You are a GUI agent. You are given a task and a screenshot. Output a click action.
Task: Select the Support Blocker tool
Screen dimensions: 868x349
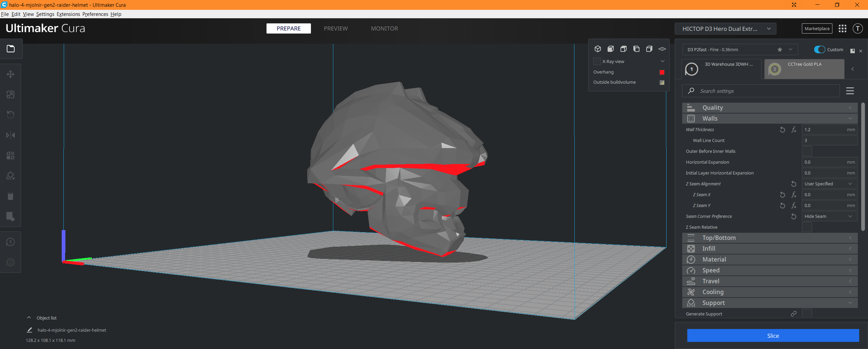pos(11,176)
